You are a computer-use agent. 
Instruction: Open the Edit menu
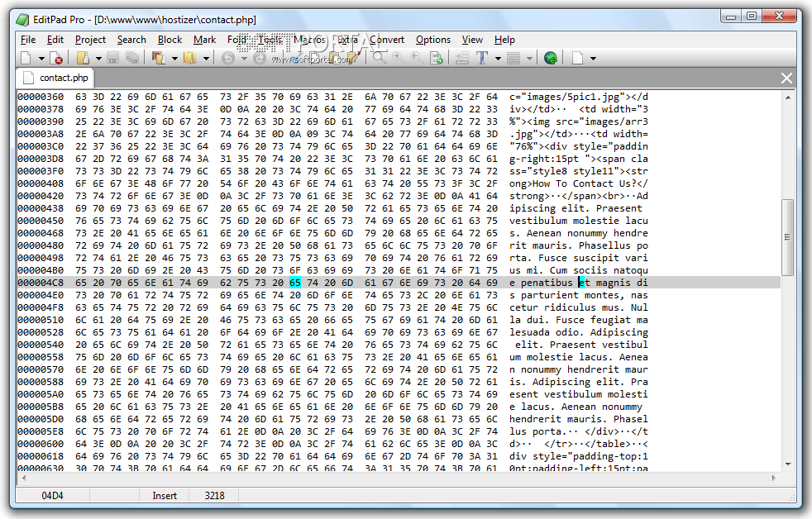click(55, 40)
